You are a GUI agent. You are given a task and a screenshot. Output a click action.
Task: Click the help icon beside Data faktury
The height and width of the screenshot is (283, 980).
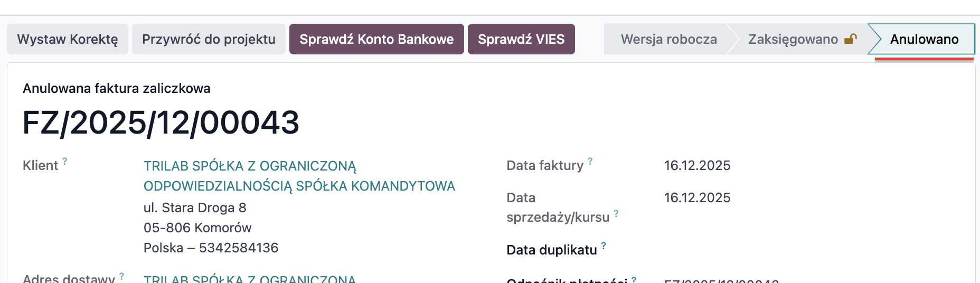coord(590,161)
